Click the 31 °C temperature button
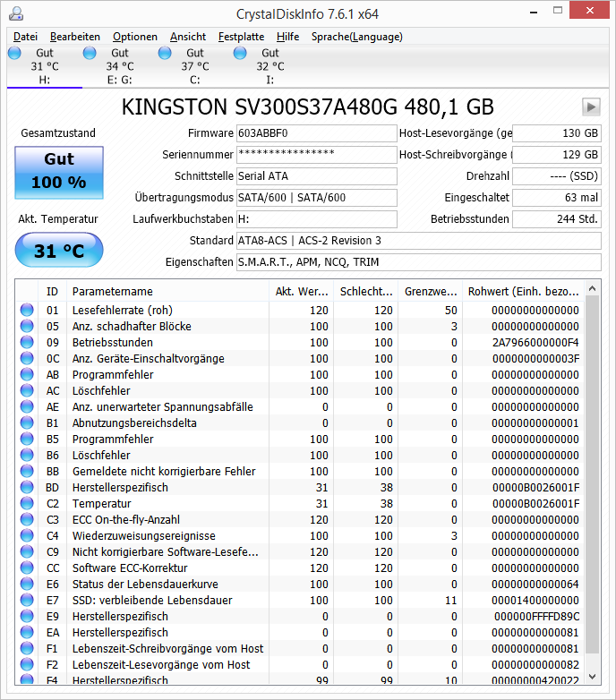This screenshot has height=700, width=616. 59,250
